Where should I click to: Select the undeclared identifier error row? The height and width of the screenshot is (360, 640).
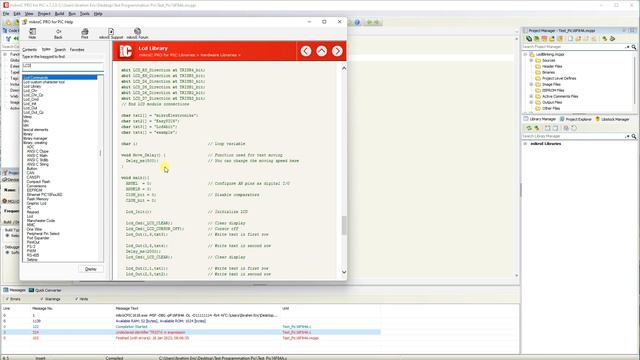(191, 332)
